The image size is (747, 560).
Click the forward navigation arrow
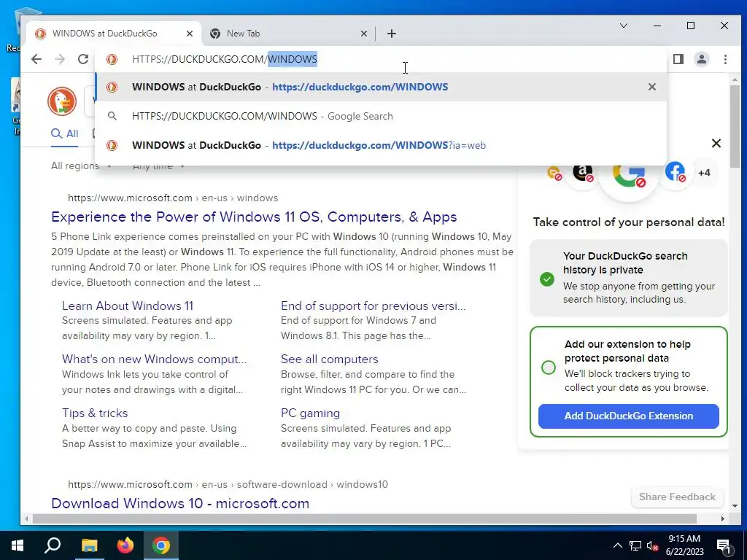[x=60, y=59]
